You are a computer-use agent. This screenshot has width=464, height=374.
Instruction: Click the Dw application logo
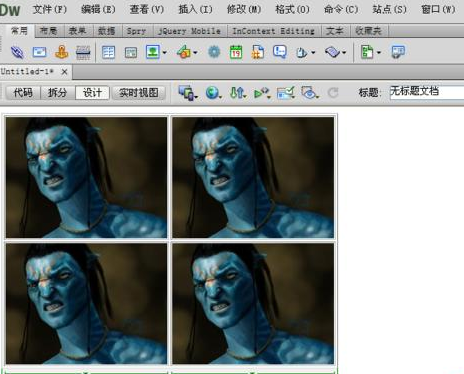point(10,9)
